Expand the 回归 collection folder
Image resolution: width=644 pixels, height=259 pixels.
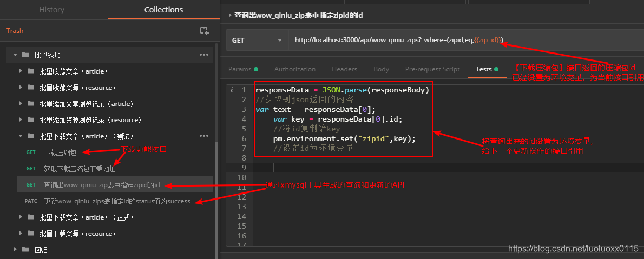(15, 249)
